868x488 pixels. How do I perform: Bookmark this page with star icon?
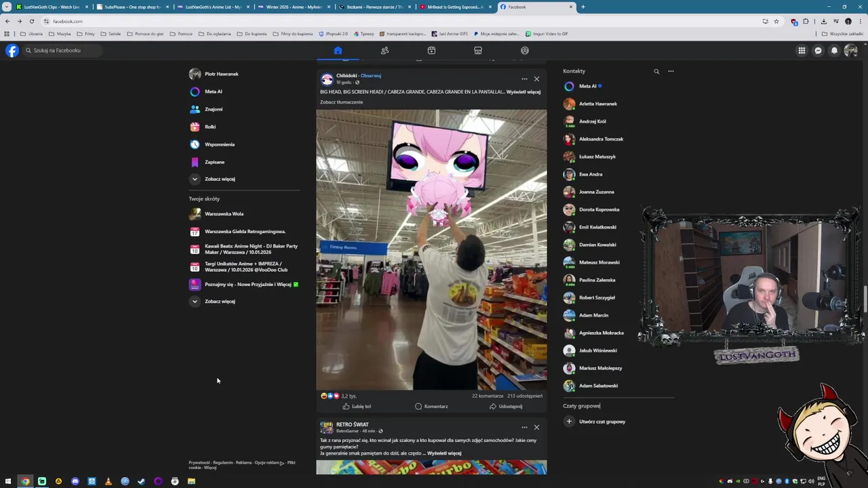click(776, 21)
